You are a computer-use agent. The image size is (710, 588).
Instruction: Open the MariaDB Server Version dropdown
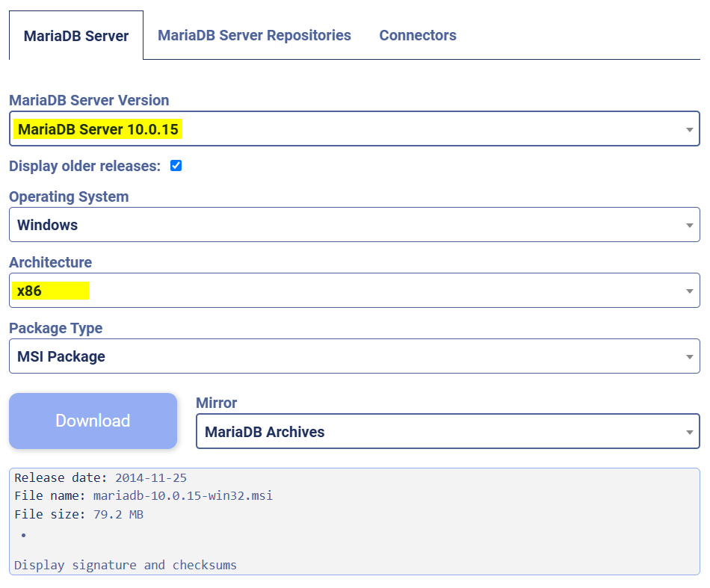[354, 129]
